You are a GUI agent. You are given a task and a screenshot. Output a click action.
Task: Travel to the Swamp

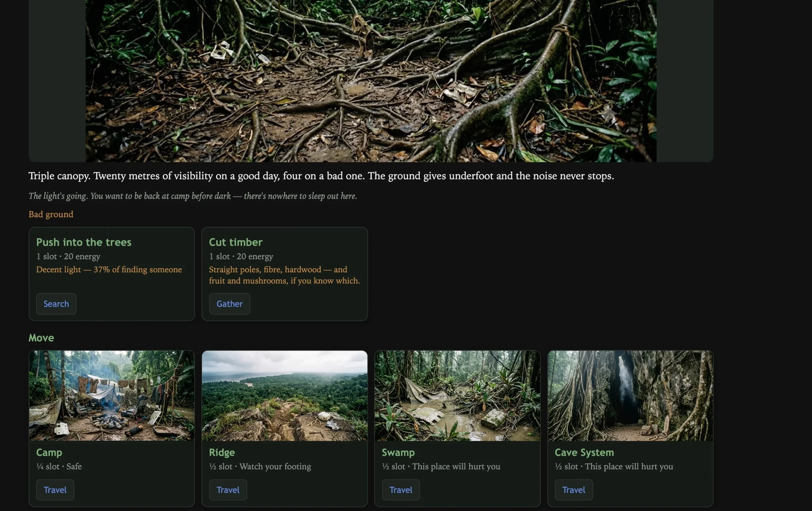401,490
